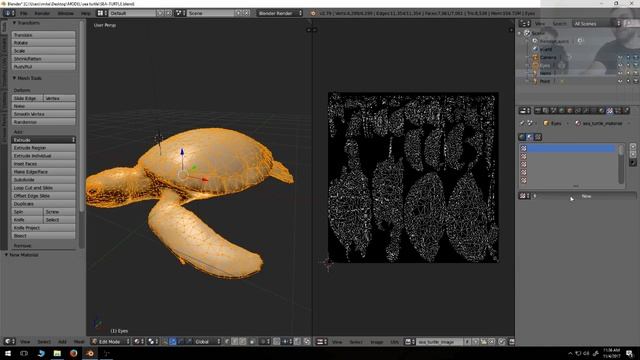Click the Loop Cut and Slide button
The width and height of the screenshot is (640, 360).
point(44,188)
